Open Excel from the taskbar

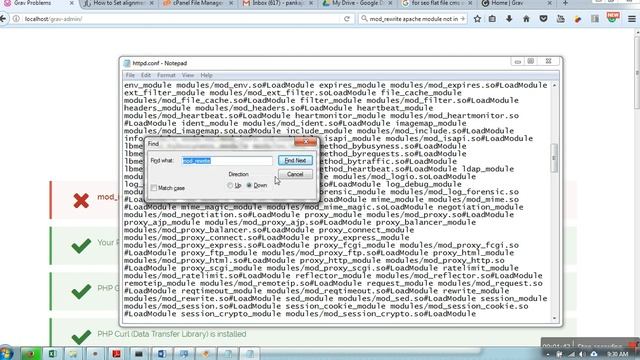[52, 353]
